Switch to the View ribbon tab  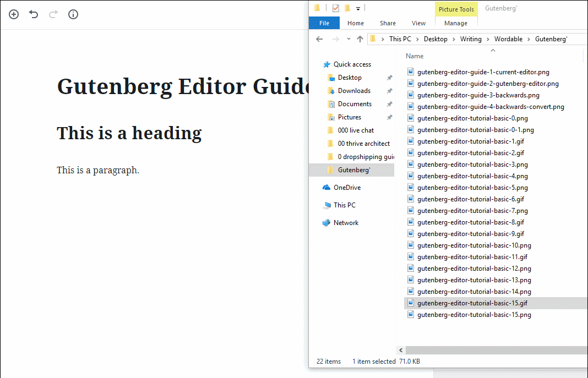(x=418, y=23)
